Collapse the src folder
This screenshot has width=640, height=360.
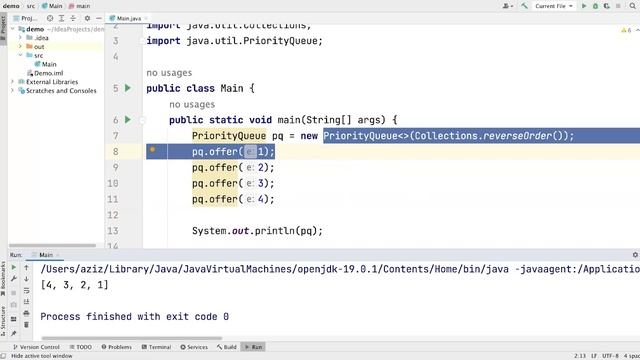pos(20,55)
